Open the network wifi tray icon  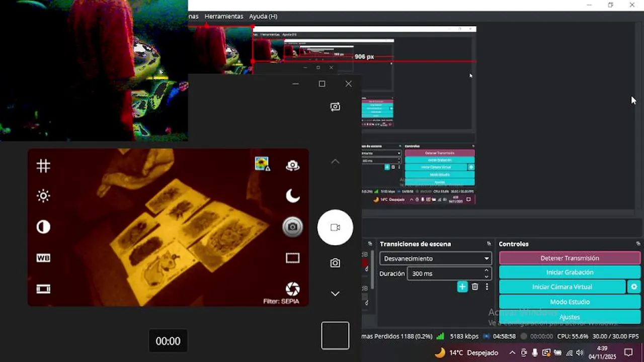coord(570,352)
